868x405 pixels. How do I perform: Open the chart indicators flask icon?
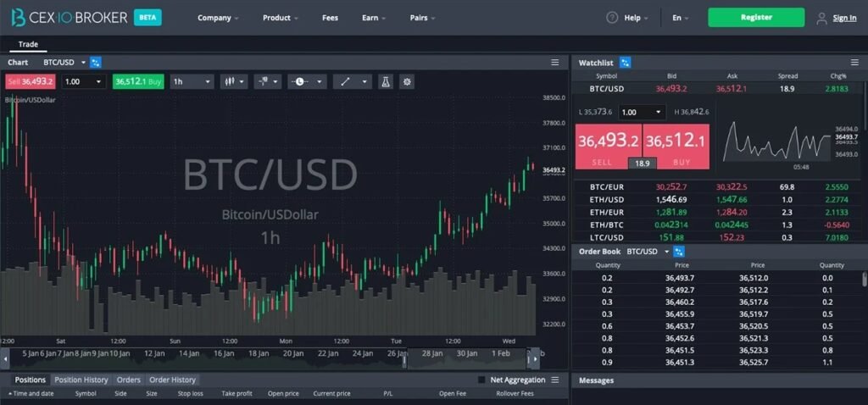tap(386, 81)
